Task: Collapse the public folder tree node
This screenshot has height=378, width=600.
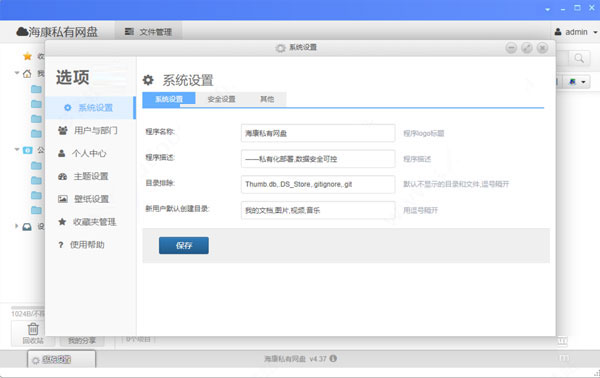Action: point(17,150)
